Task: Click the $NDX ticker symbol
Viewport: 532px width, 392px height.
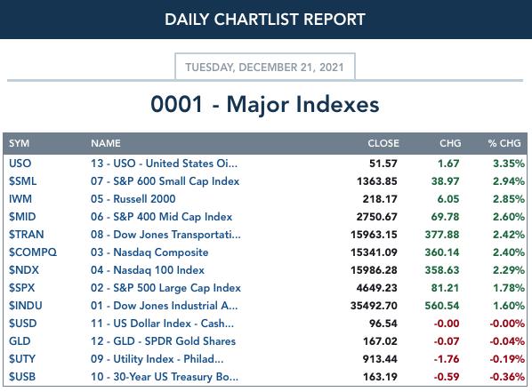Action: click(24, 270)
